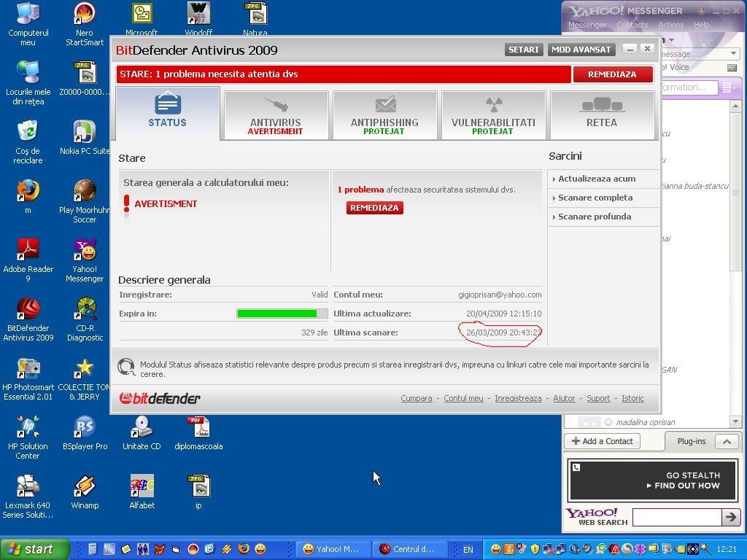
Task: Open BitDefender Antivirus 2009 desktop icon
Action: point(28,319)
